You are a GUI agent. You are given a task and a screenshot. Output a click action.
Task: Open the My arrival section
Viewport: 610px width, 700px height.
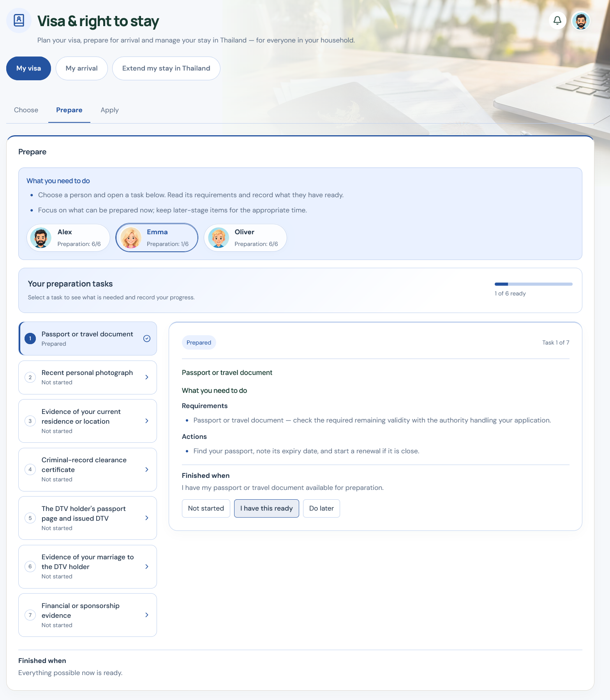pos(82,68)
